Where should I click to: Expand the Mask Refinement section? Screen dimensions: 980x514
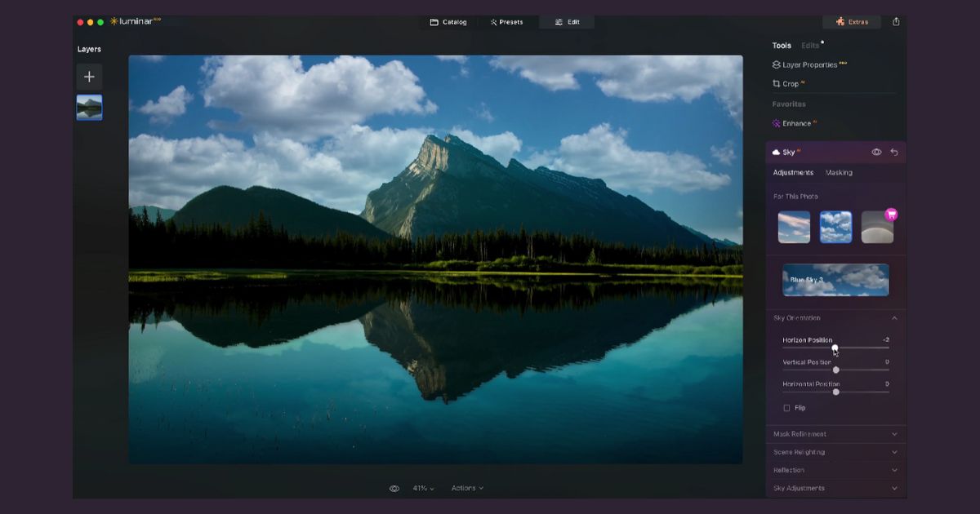(x=835, y=434)
